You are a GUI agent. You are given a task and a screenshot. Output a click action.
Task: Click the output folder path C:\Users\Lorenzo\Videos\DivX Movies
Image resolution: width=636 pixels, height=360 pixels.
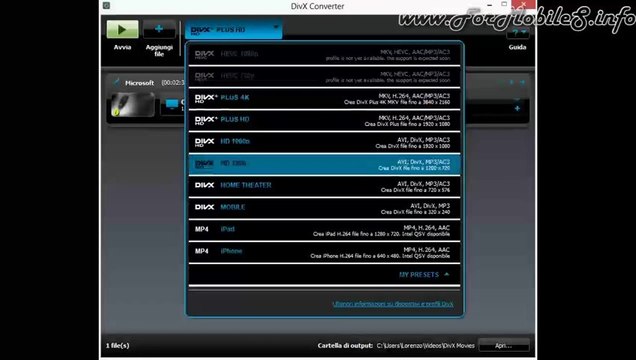(x=425, y=345)
